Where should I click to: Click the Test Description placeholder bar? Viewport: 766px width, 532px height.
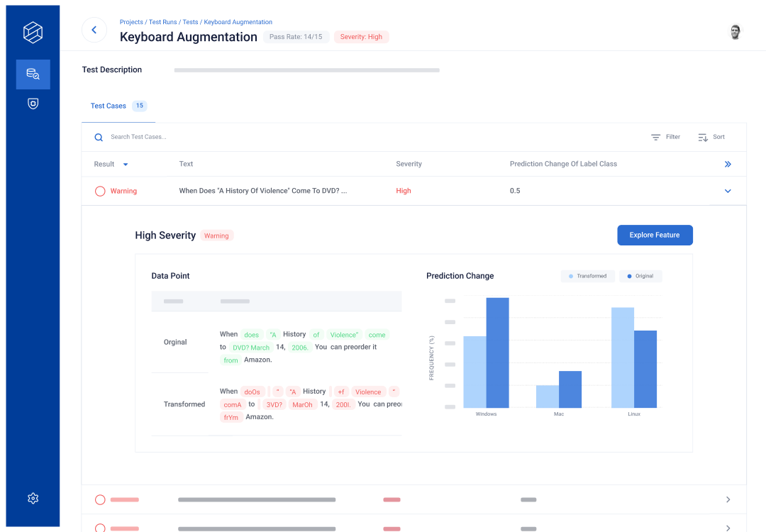(307, 70)
